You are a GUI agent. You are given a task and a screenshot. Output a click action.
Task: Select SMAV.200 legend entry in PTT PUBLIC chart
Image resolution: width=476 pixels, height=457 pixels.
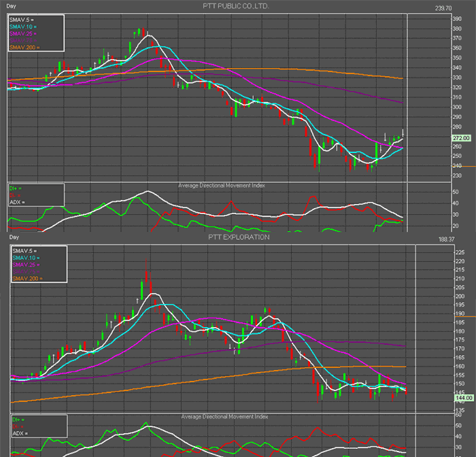point(24,48)
